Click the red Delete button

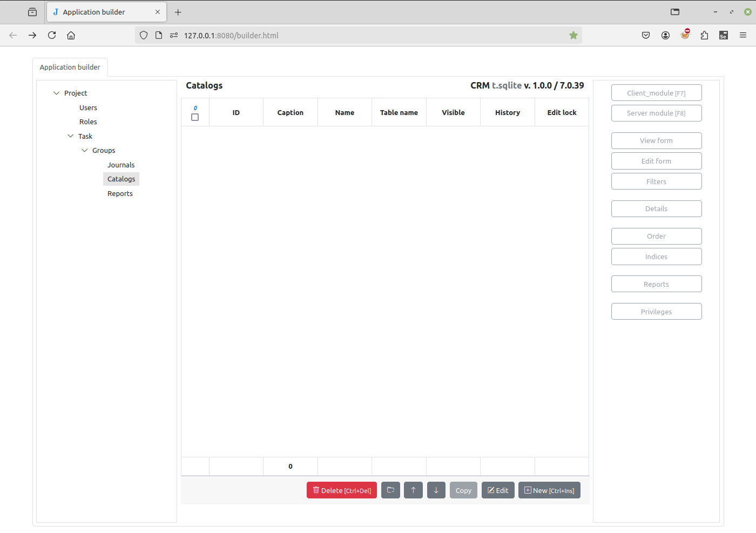[x=341, y=490]
